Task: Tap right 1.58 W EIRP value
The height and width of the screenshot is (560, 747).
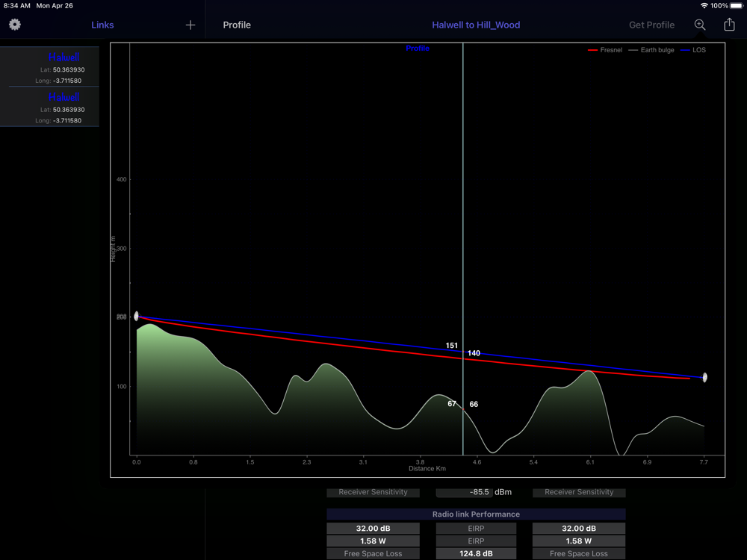Action: [579, 541]
